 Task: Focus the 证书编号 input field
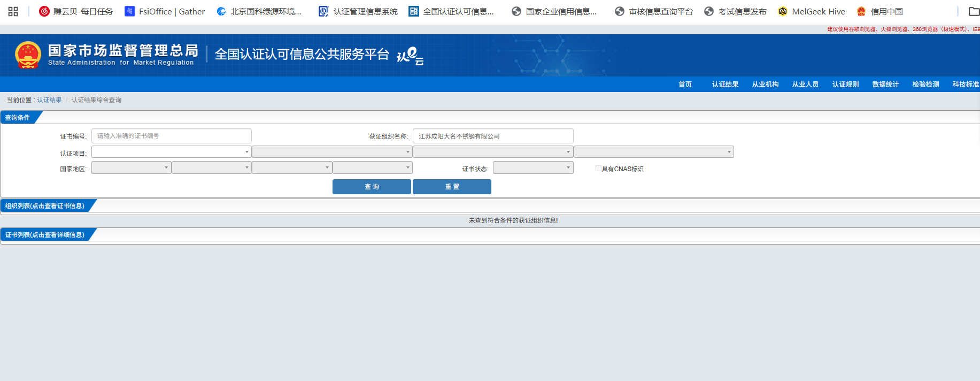(x=171, y=136)
